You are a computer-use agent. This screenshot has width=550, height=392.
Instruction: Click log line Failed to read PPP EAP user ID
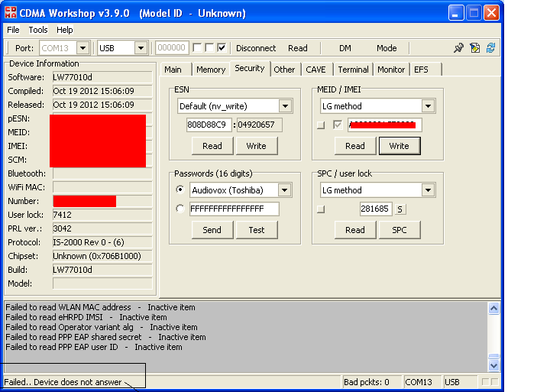tap(94, 347)
